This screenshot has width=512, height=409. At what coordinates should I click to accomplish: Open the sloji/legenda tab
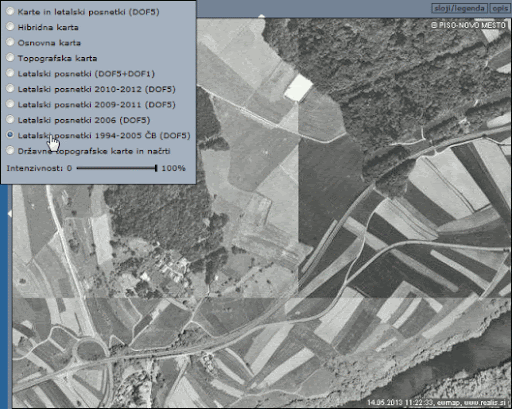[x=459, y=8]
